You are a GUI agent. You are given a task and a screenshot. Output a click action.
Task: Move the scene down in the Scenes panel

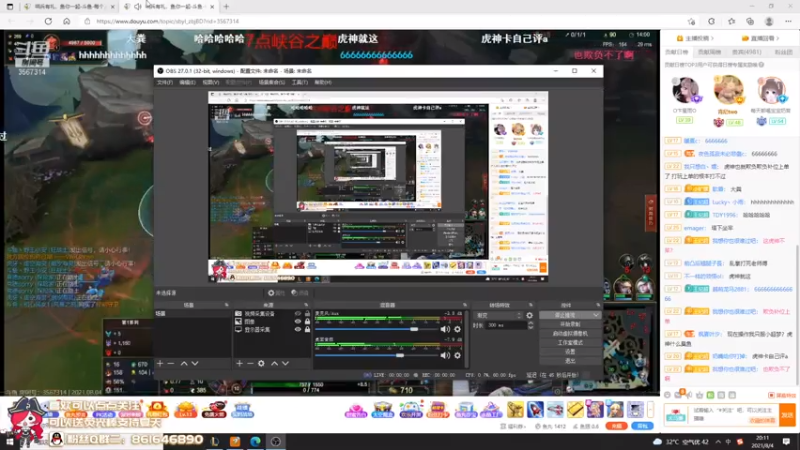pos(195,363)
